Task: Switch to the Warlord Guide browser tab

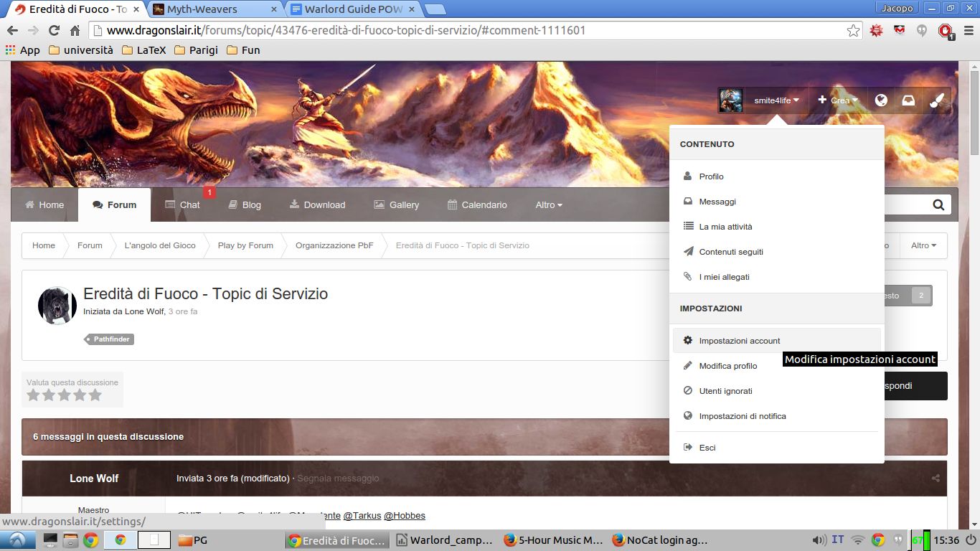Action: coord(354,9)
